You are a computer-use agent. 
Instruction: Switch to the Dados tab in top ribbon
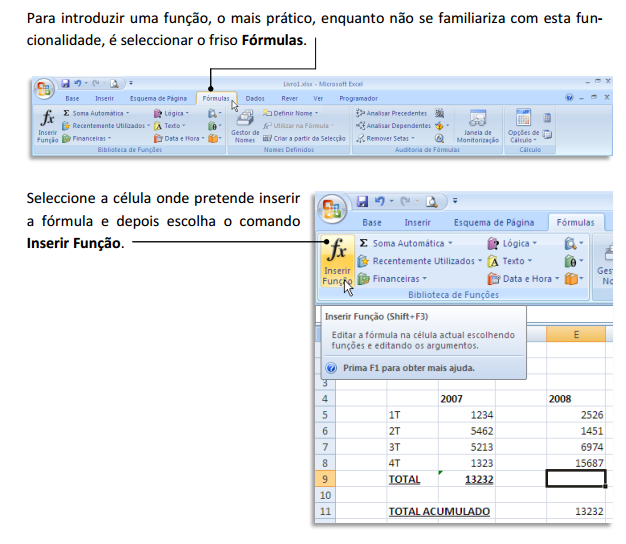coord(255,98)
